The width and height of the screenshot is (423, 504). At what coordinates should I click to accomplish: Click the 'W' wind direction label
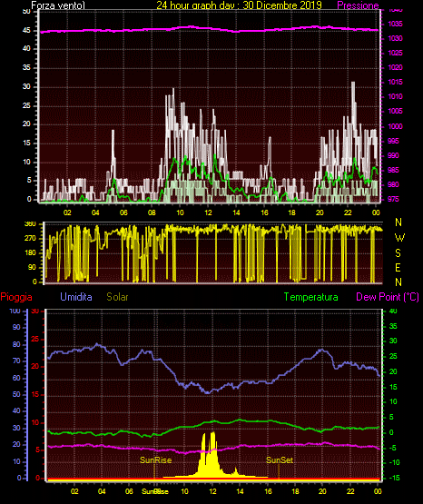399,238
